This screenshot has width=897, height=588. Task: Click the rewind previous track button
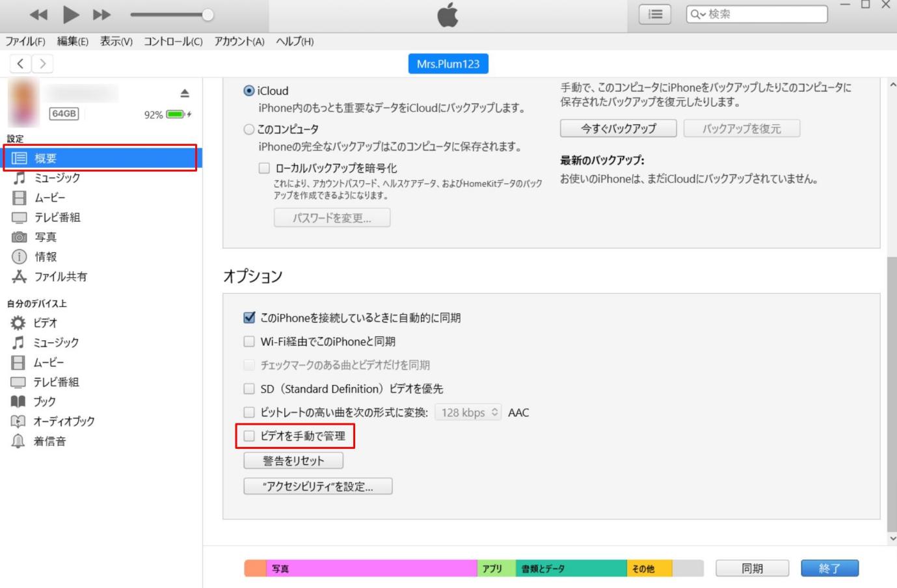point(39,14)
